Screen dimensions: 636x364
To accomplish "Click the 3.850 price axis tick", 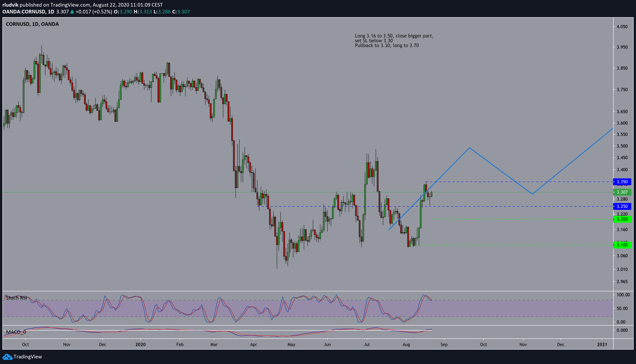I will 622,68.
